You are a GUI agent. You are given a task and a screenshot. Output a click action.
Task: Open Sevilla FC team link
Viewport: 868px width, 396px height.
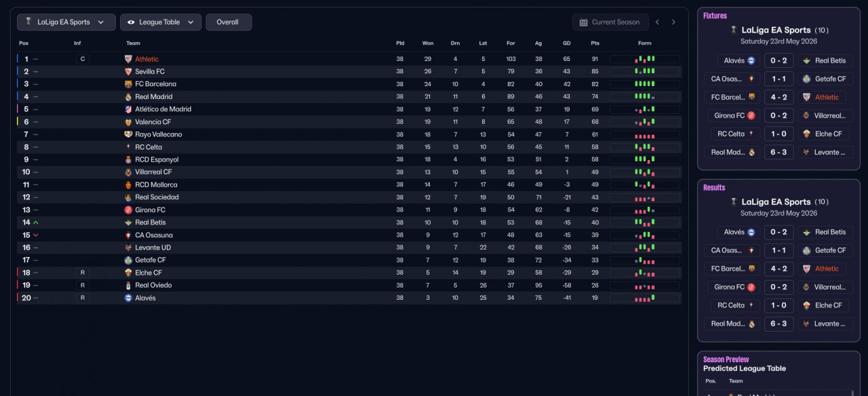[x=150, y=71]
